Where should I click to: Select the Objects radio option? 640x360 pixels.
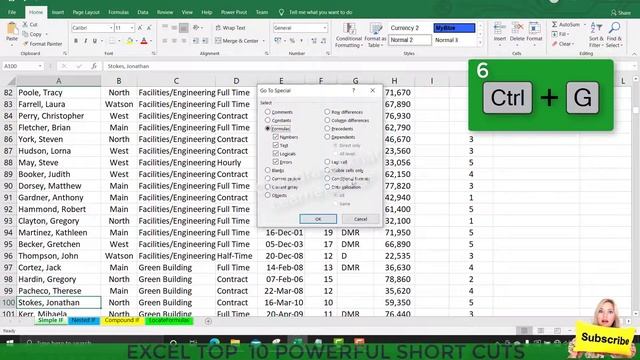pyautogui.click(x=267, y=195)
